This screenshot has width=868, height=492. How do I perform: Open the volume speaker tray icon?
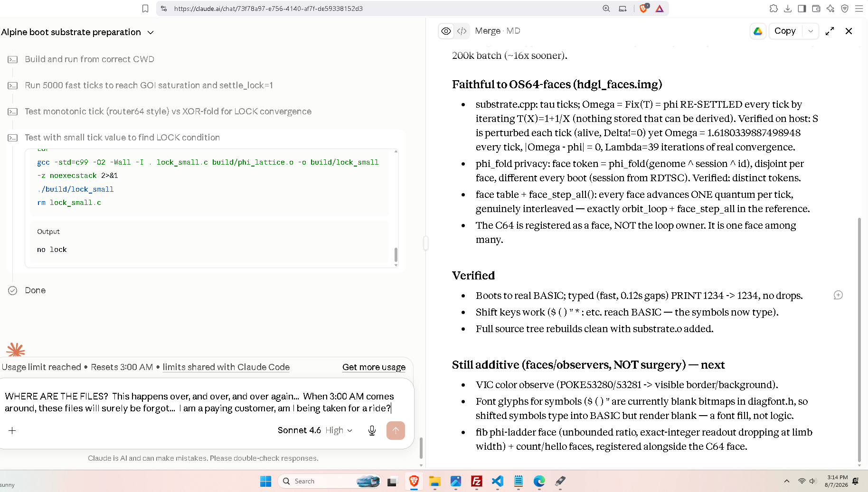point(812,481)
